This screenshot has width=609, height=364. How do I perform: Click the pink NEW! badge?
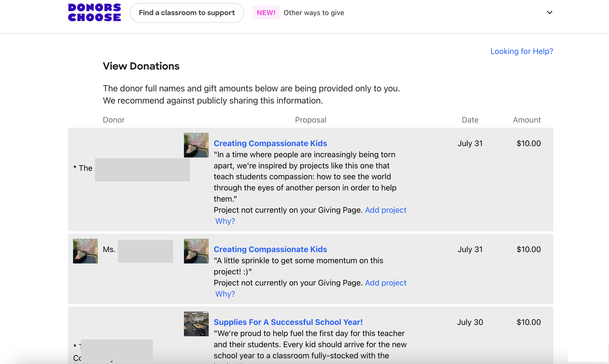[266, 13]
